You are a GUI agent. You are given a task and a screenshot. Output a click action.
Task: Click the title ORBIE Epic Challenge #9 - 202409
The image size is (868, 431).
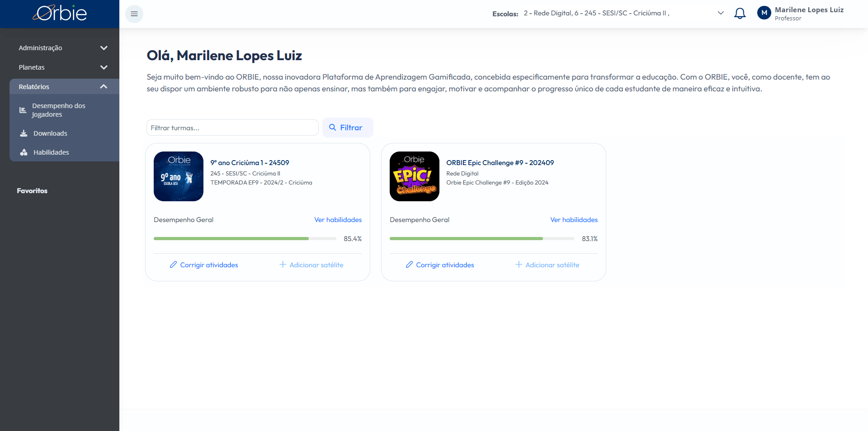pos(500,163)
